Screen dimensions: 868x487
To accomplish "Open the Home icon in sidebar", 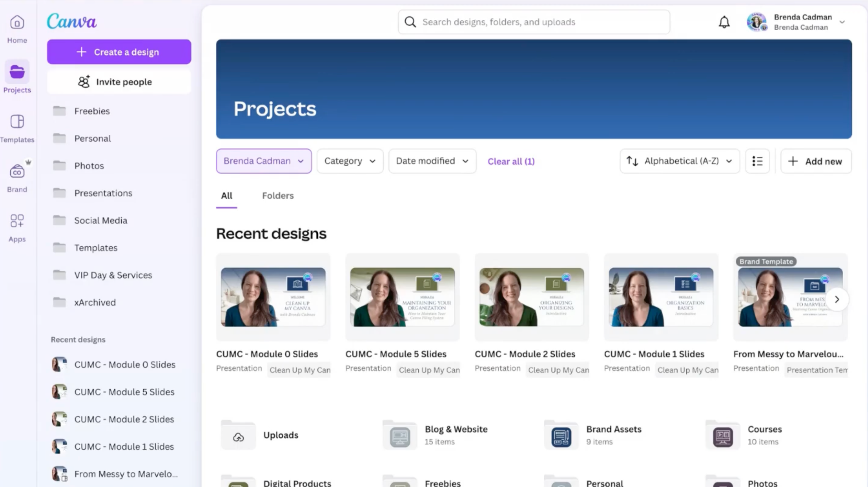I will pos(17,22).
